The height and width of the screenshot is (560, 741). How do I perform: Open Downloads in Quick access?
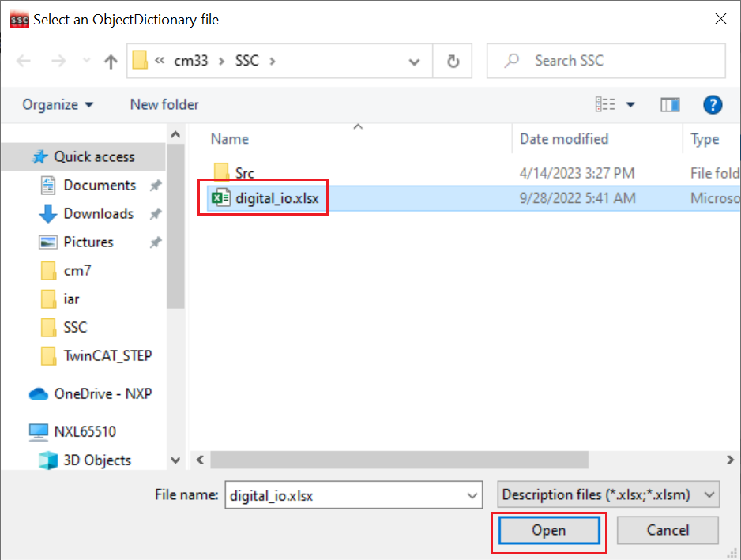98,214
